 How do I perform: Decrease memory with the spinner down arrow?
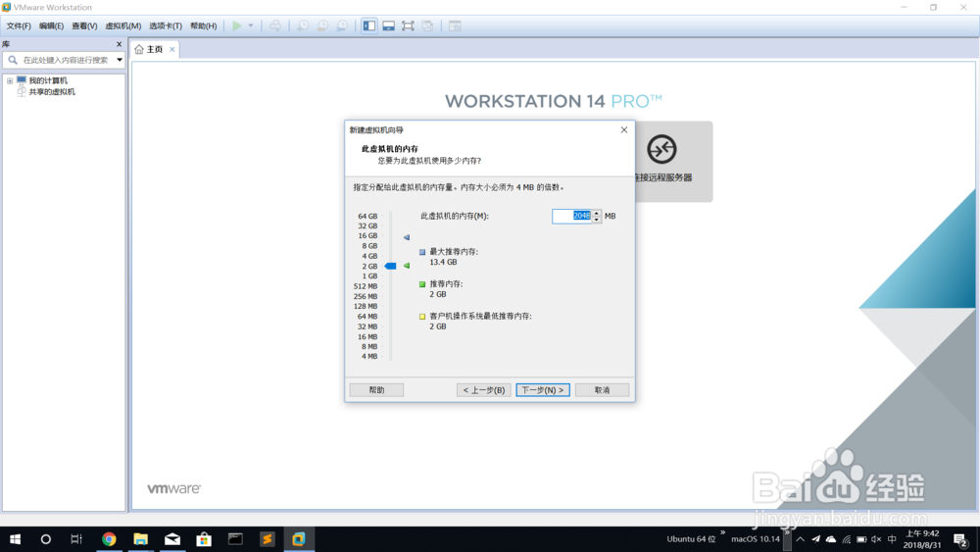click(597, 220)
